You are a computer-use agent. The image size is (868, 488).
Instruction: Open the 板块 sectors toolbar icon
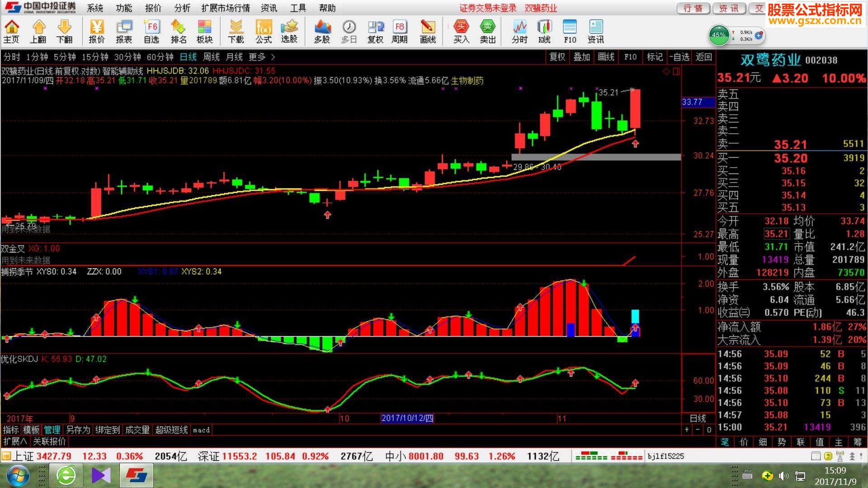204,32
